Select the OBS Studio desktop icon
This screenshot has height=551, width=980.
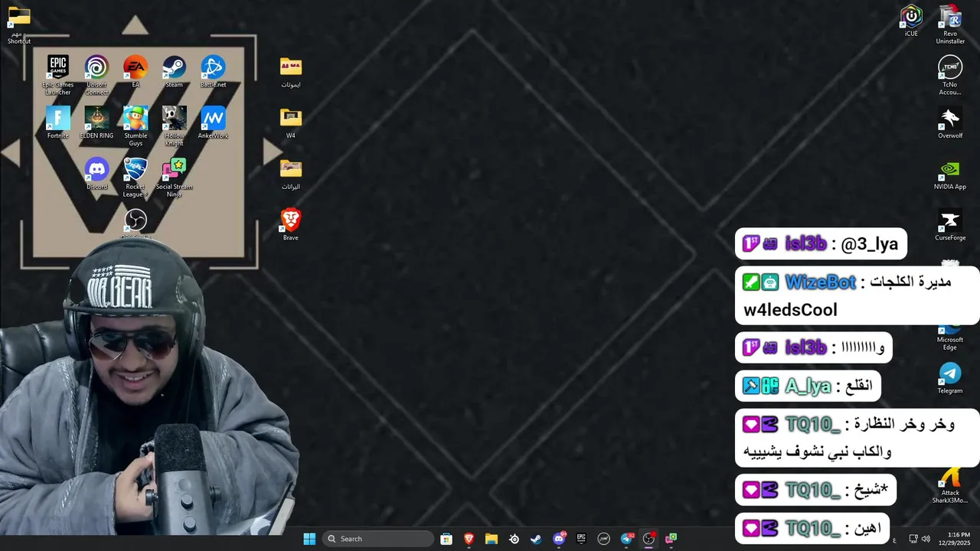(x=136, y=224)
